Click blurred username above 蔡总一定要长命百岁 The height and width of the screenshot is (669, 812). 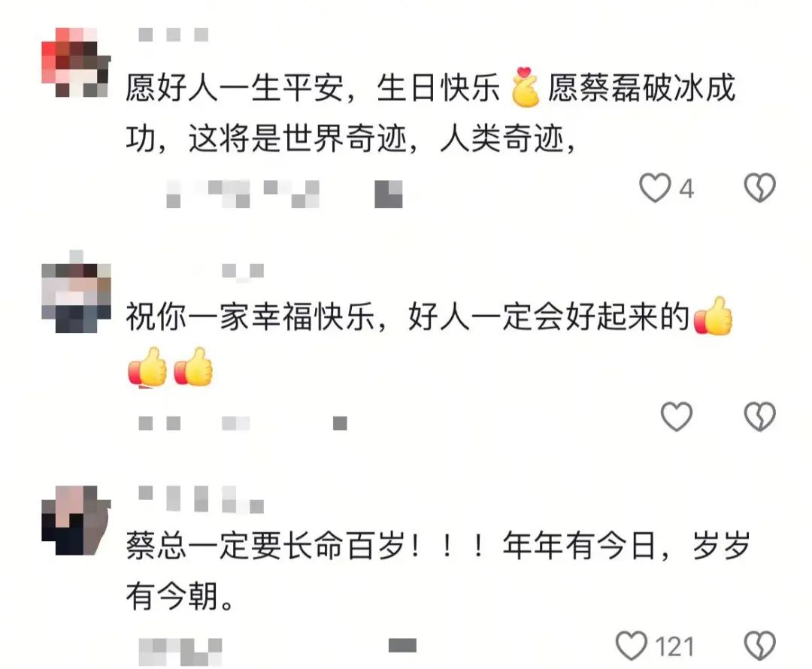pos(201,499)
